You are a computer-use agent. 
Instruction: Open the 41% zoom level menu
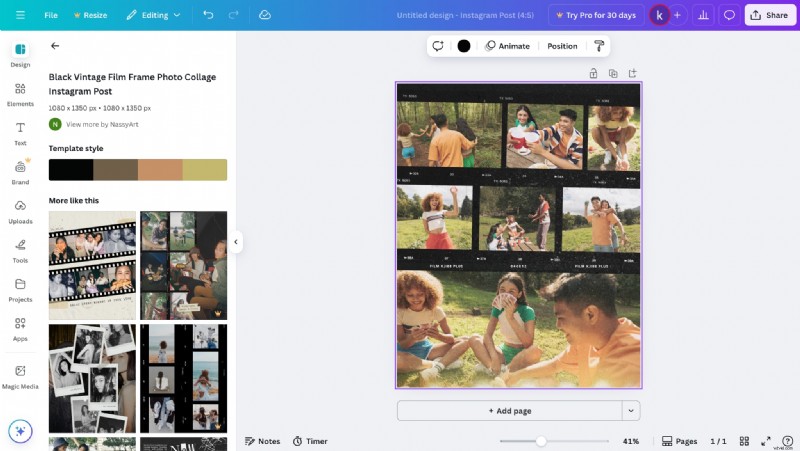click(631, 441)
